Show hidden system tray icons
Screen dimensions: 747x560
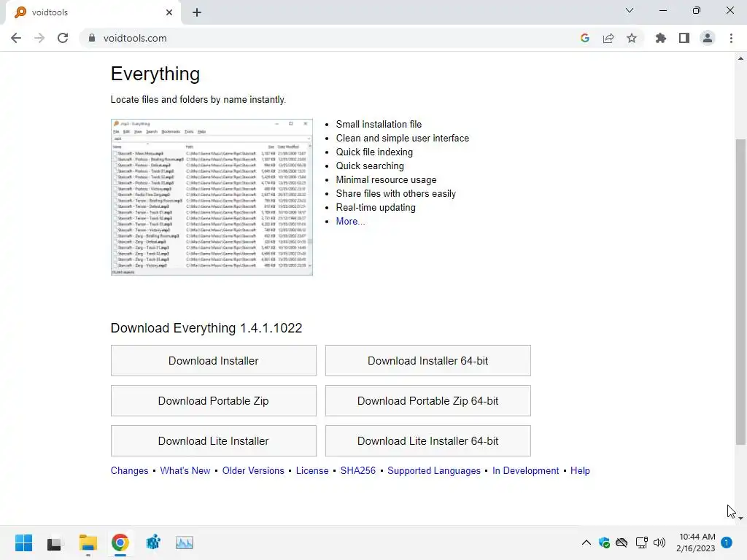tap(587, 542)
